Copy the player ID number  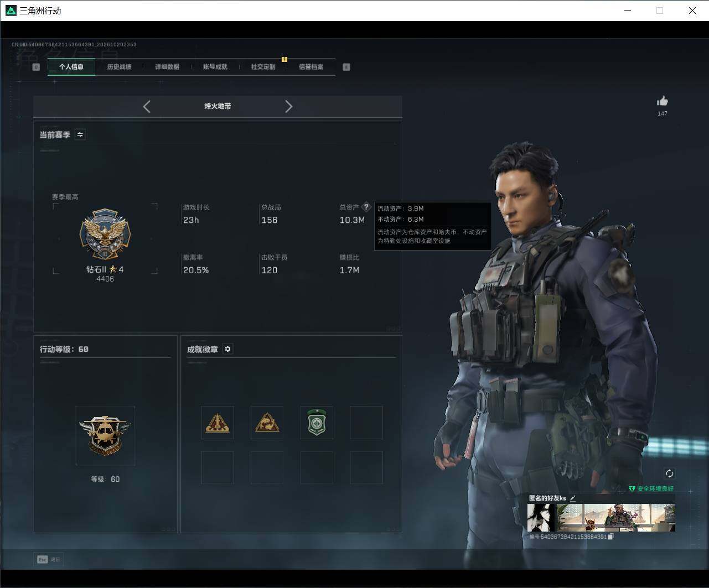pos(610,537)
